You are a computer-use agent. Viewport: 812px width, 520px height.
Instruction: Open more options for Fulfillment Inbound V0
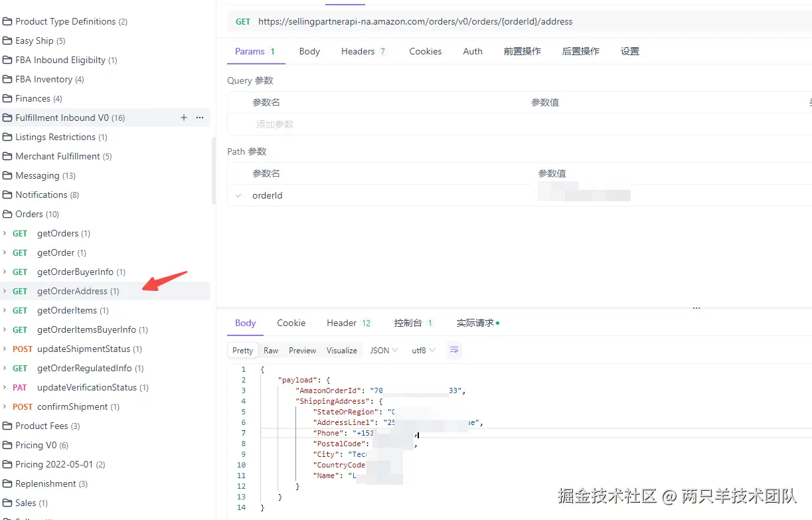[x=200, y=118]
